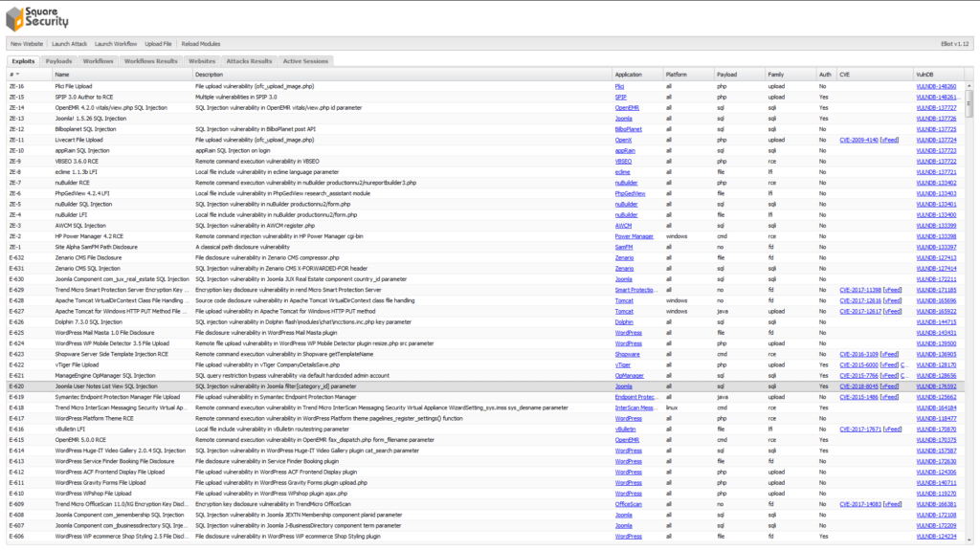This screenshot has height=551, width=980.
Task: Click the Auth column header
Action: click(x=827, y=75)
